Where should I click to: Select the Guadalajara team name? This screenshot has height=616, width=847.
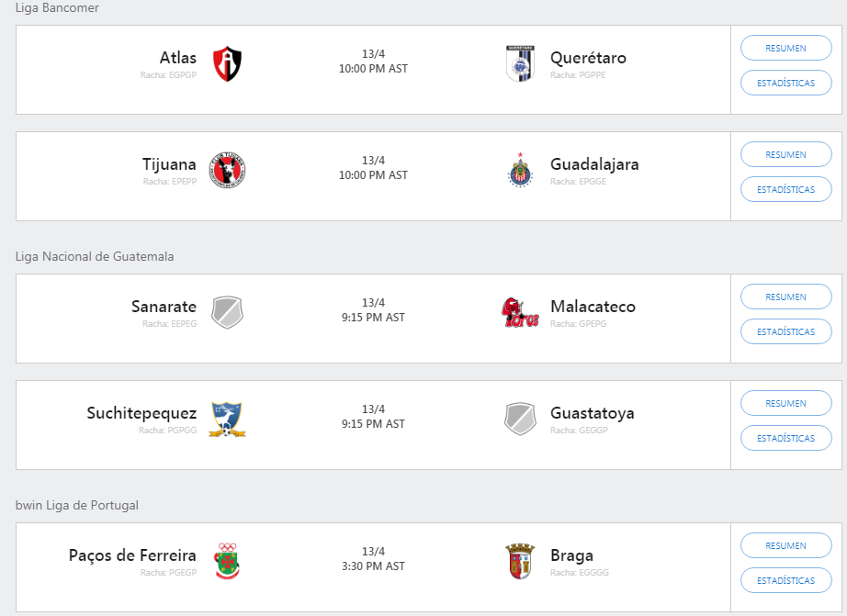tap(594, 164)
